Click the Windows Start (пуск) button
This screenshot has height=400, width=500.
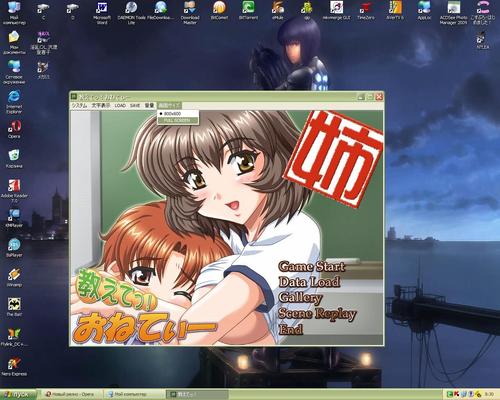[18, 394]
